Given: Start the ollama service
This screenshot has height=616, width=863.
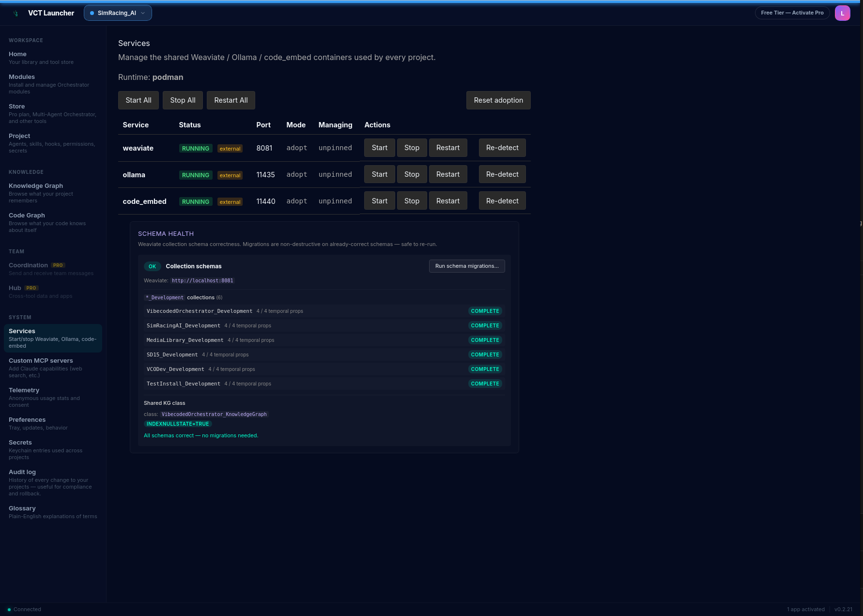Looking at the screenshot, I should click(x=380, y=174).
